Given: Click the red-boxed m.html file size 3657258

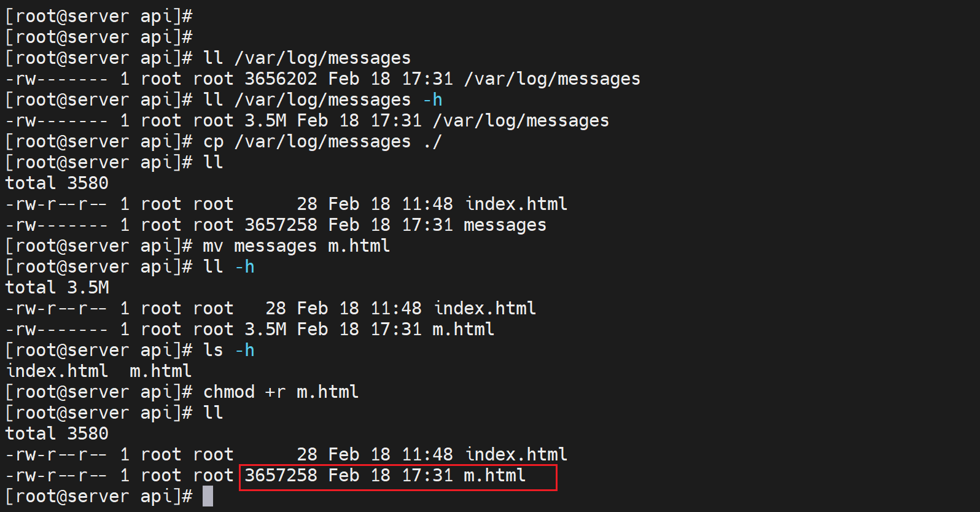Looking at the screenshot, I should point(281,475).
